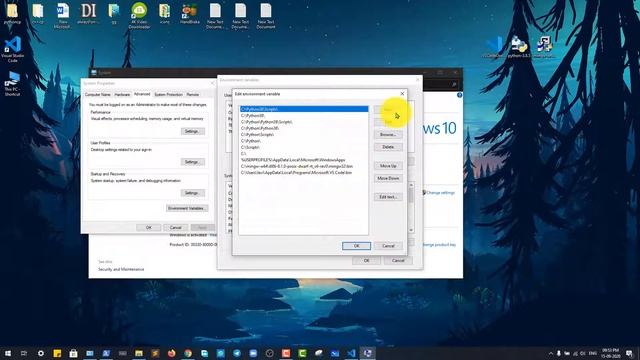Select the 4K Video Downloader desktop icon

pos(139,16)
